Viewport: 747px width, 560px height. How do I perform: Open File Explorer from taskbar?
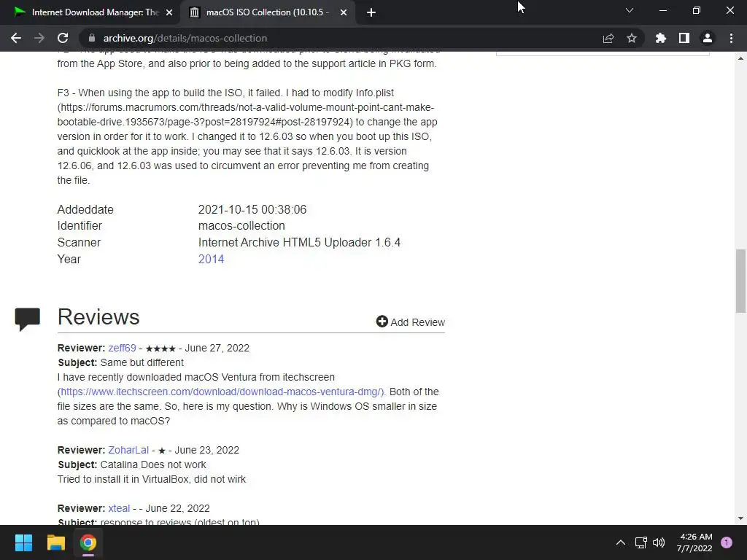[x=55, y=542]
